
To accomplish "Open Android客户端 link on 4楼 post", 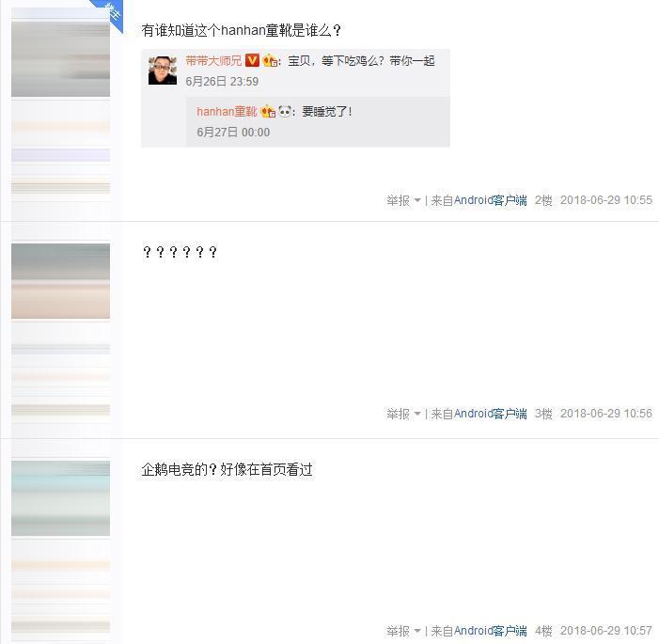I will pyautogui.click(x=491, y=631).
